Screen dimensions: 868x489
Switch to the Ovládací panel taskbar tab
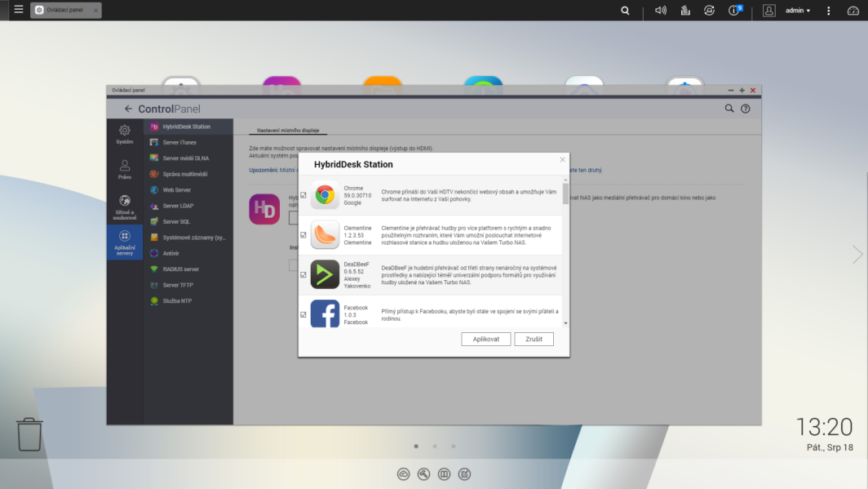(x=66, y=10)
